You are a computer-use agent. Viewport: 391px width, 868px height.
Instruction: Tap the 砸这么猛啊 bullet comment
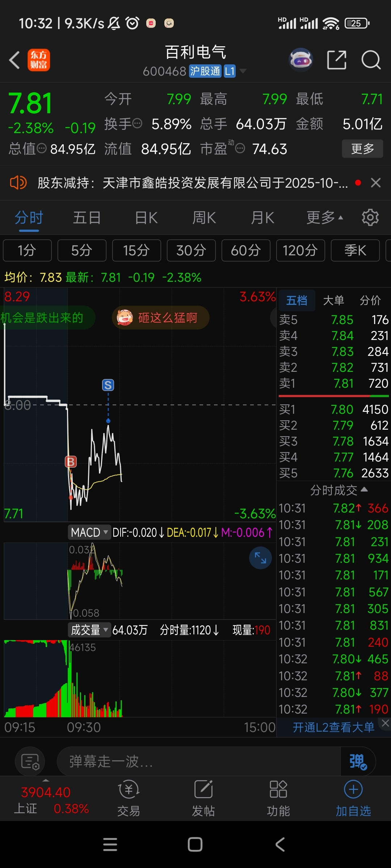pyautogui.click(x=160, y=318)
